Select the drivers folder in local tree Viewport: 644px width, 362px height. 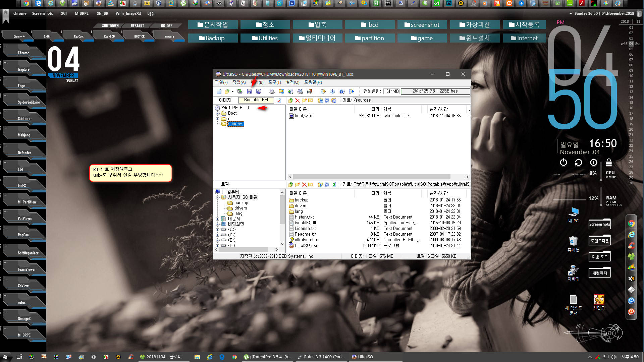[240, 208]
